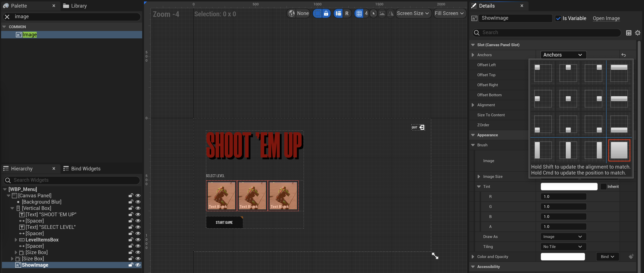This screenshot has height=273, width=644.
Task: Click the Tint R value field
Action: click(563, 197)
